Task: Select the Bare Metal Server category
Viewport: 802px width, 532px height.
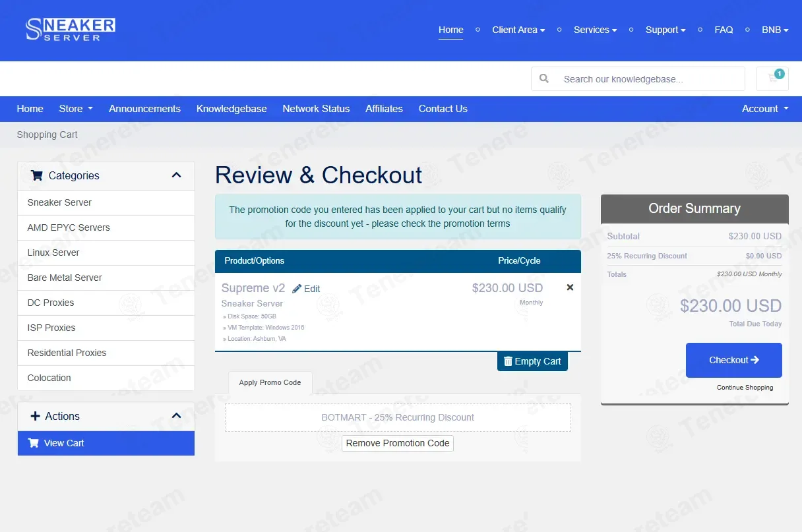Action: [x=106, y=278]
